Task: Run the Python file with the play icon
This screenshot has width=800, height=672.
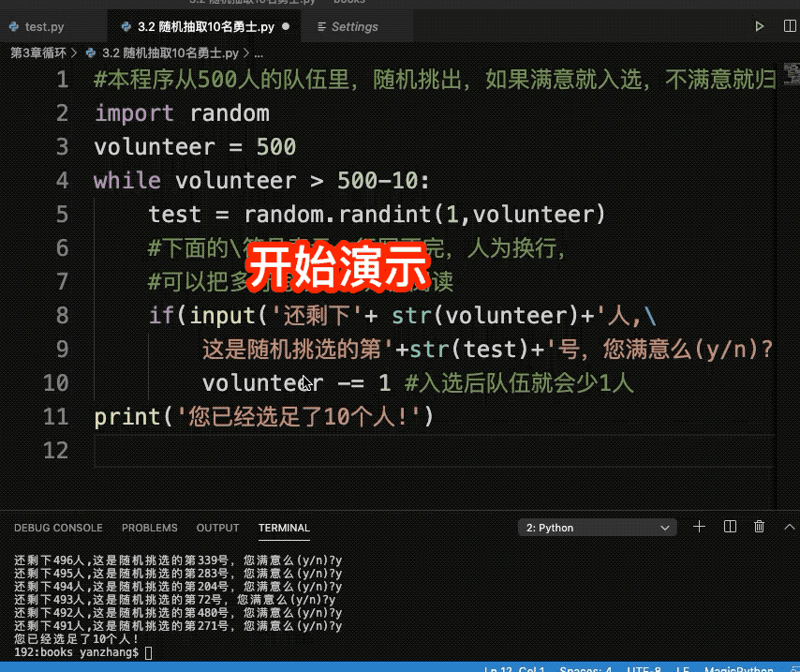Action: coord(759,25)
